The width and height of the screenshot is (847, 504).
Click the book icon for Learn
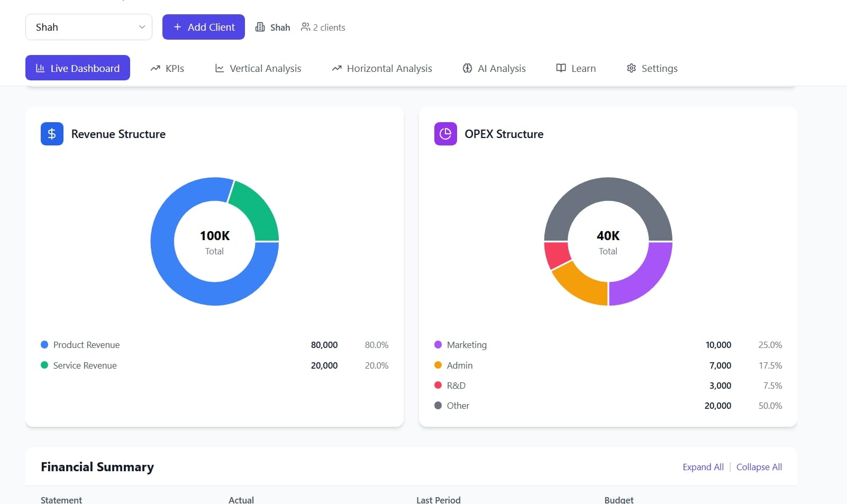click(561, 68)
